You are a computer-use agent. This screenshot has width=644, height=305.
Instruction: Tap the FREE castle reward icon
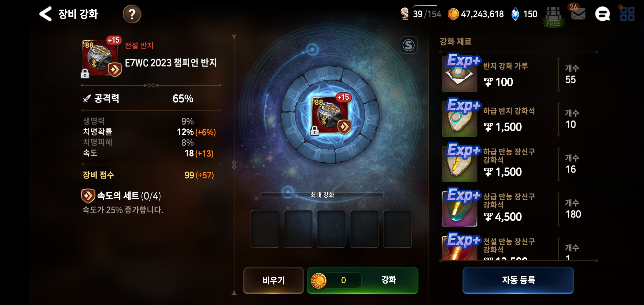click(x=553, y=16)
